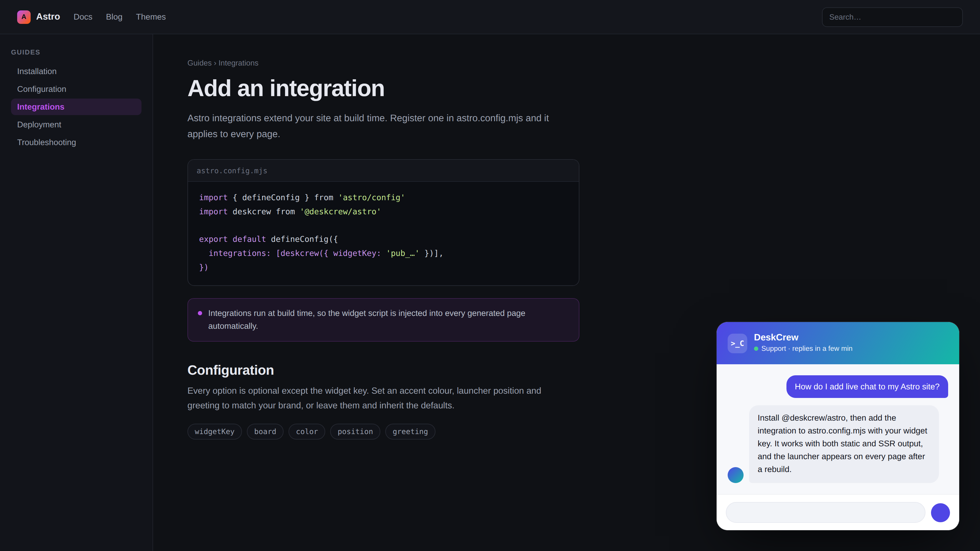The image size is (980, 551).
Task: Click the position option chip
Action: click(355, 432)
